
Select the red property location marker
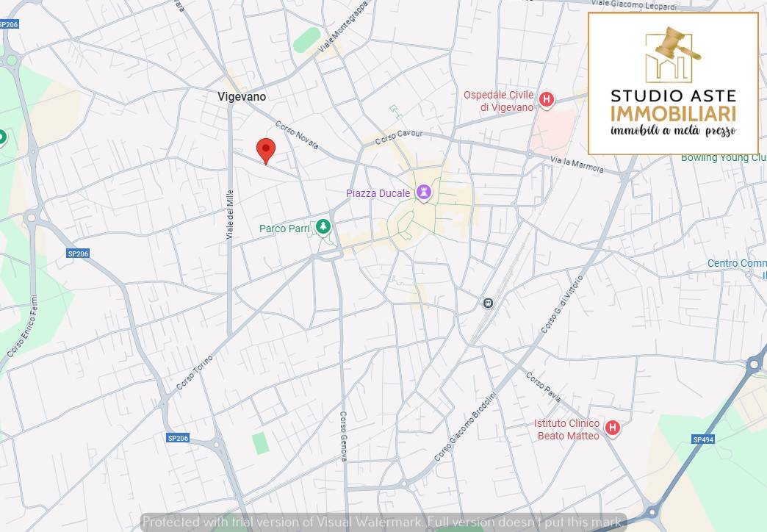pyautogui.click(x=267, y=150)
